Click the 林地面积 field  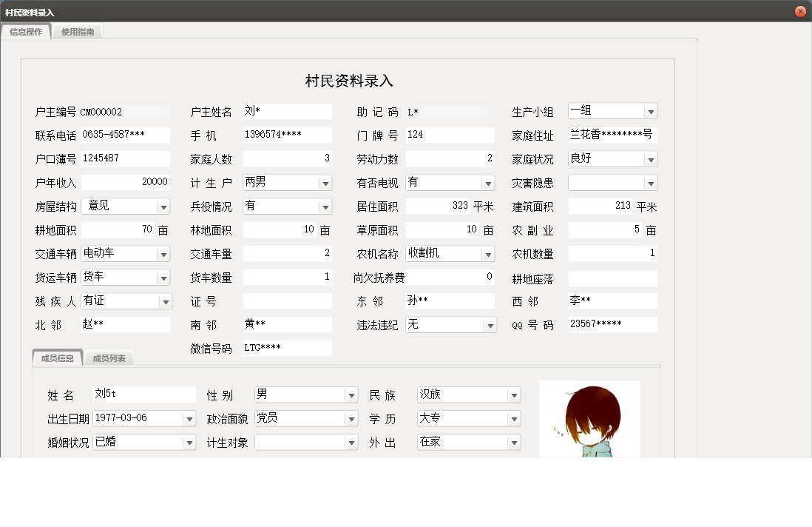tap(280, 229)
